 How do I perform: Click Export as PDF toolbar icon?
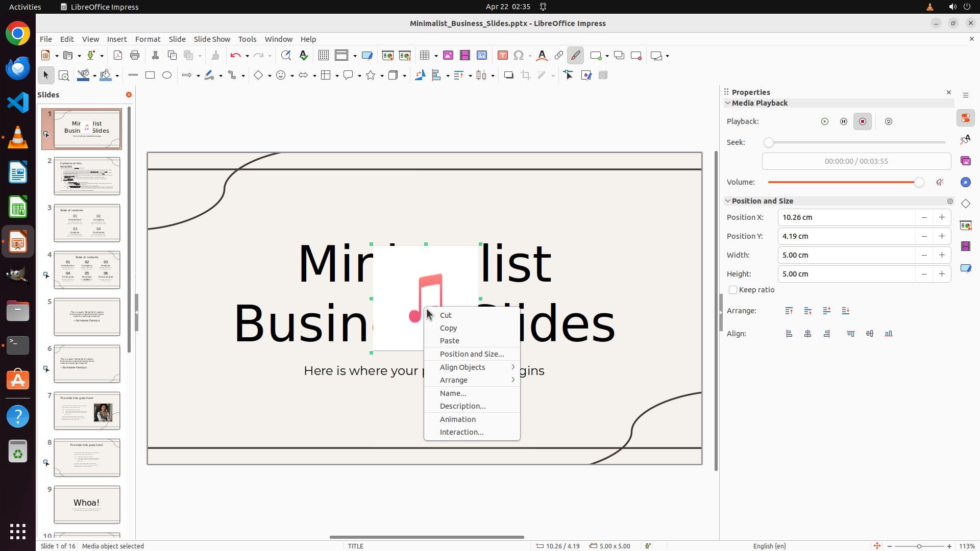118,56
